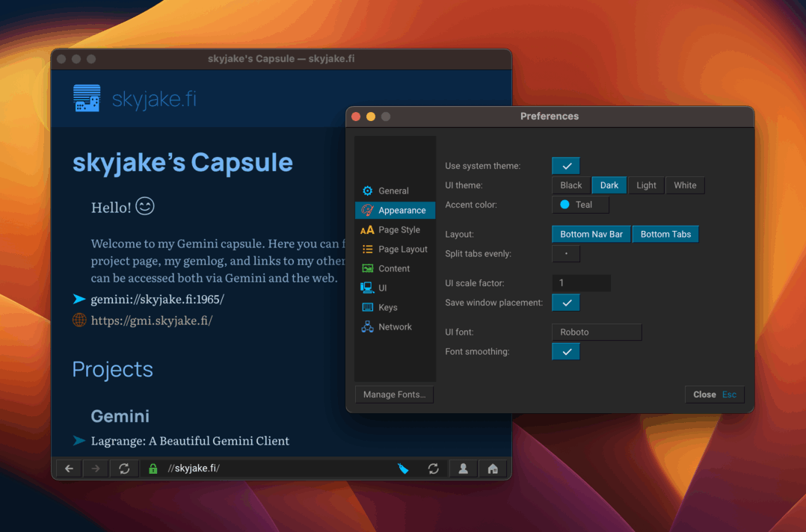Image resolution: width=806 pixels, height=532 pixels.
Task: Click arrow icon beside Lagrange link
Action: point(79,441)
